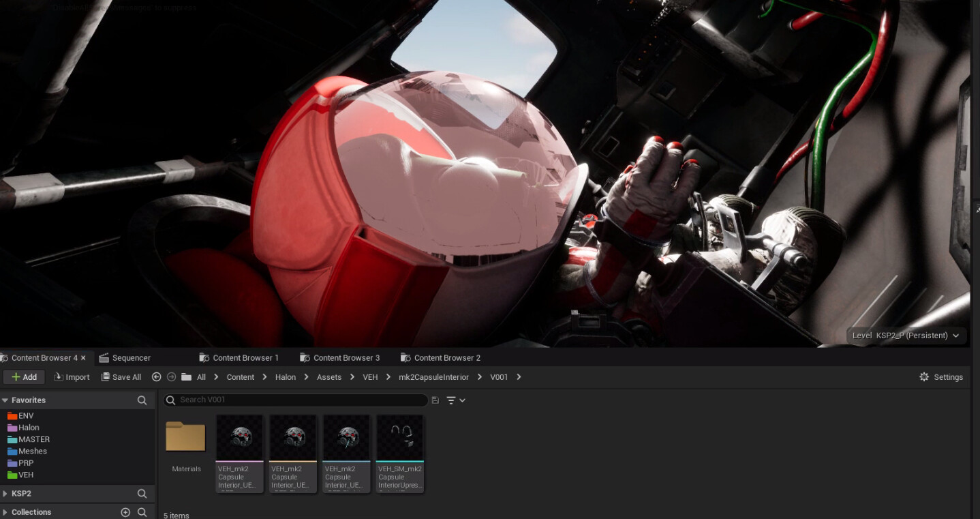The image size is (980, 519).
Task: Open the asset filter options dropdown
Action: (455, 400)
